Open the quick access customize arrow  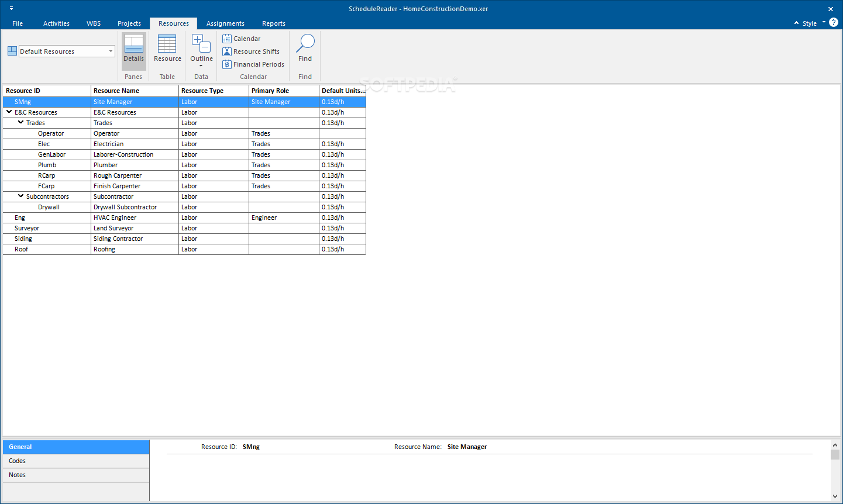[11, 9]
